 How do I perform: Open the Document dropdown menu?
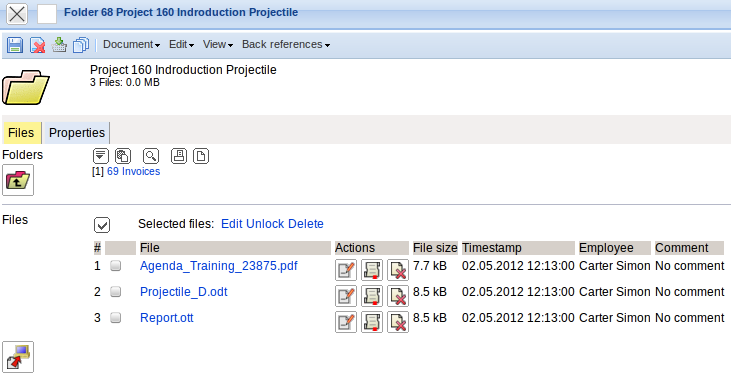131,44
